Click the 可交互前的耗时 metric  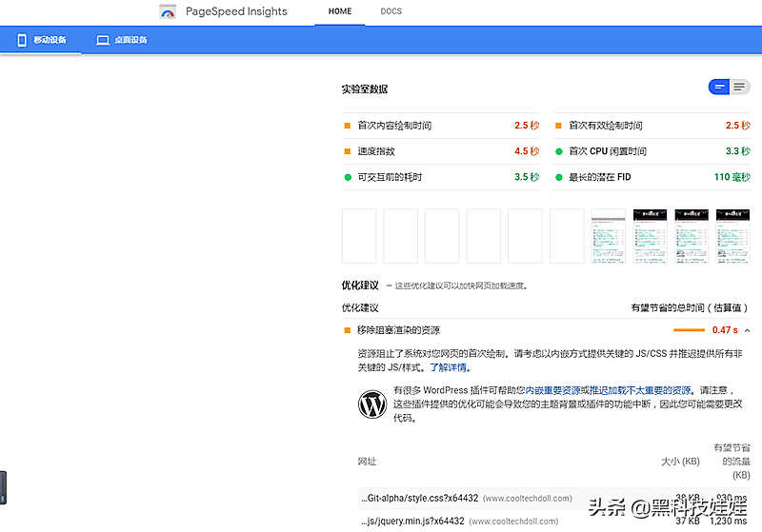point(441,177)
